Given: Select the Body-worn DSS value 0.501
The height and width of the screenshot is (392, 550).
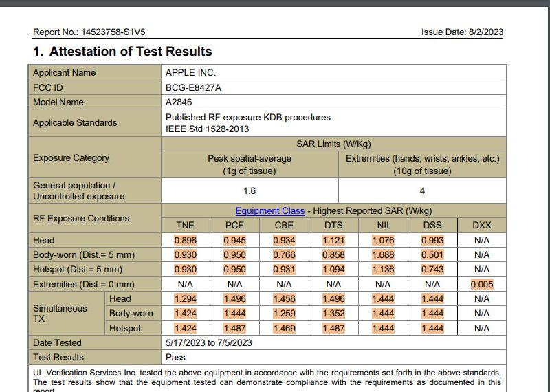Looking at the screenshot, I should (x=432, y=255).
